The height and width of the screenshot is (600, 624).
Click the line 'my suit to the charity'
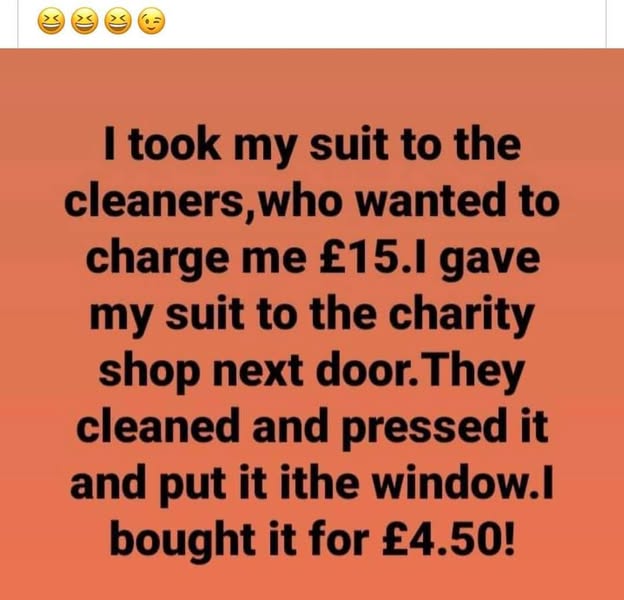click(311, 316)
